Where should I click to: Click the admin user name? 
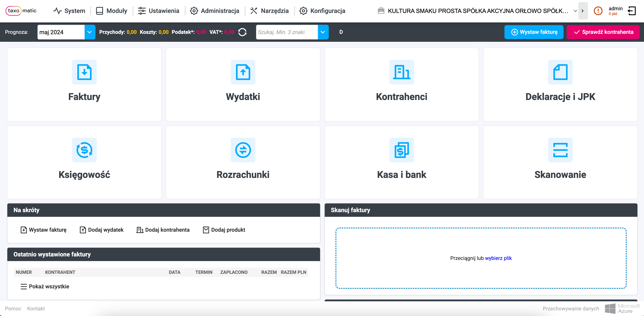[615, 9]
